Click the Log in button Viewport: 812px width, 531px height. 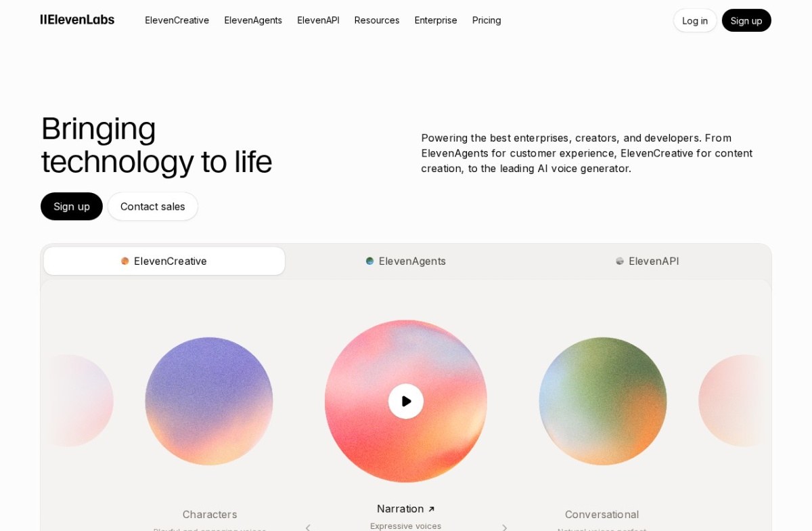pos(695,20)
